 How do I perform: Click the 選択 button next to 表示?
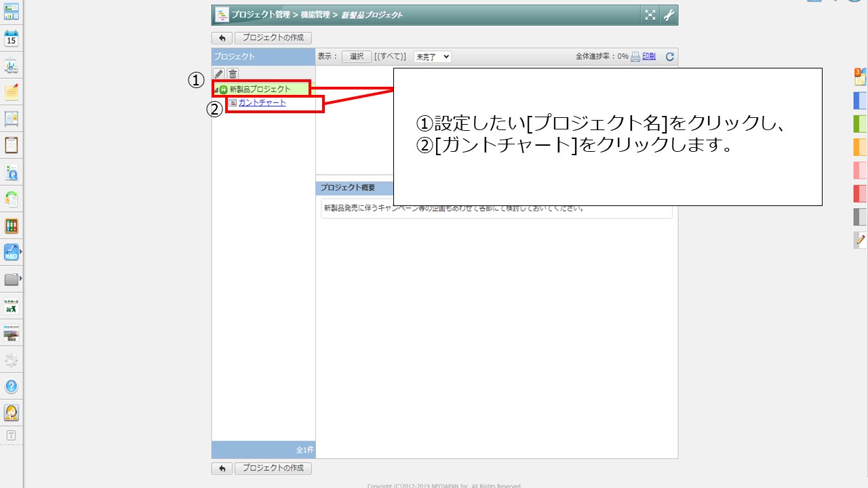[357, 57]
